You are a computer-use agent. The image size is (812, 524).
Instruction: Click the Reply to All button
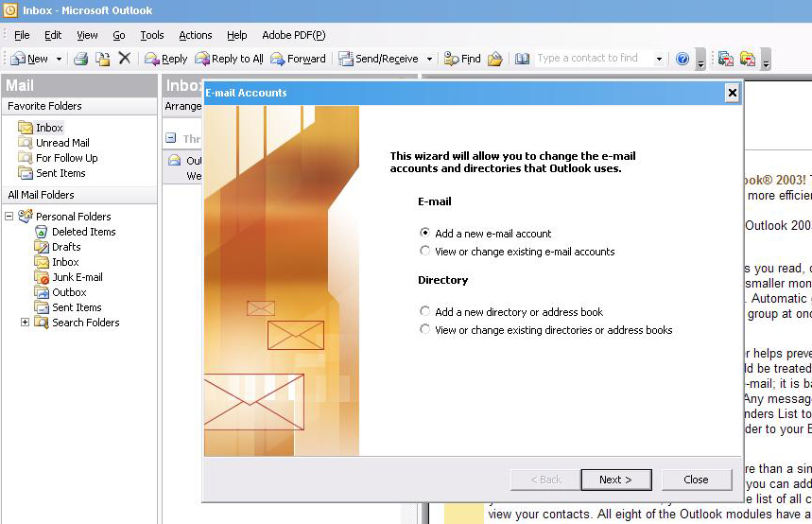pos(229,59)
